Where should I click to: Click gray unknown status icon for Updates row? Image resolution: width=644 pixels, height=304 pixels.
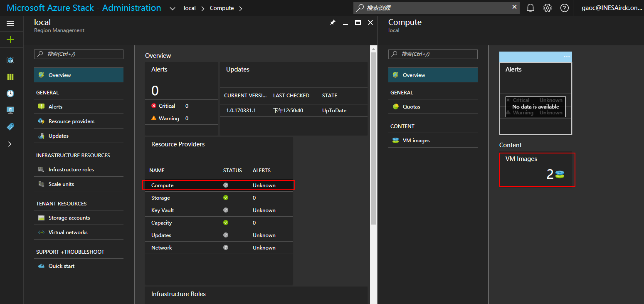226,235
